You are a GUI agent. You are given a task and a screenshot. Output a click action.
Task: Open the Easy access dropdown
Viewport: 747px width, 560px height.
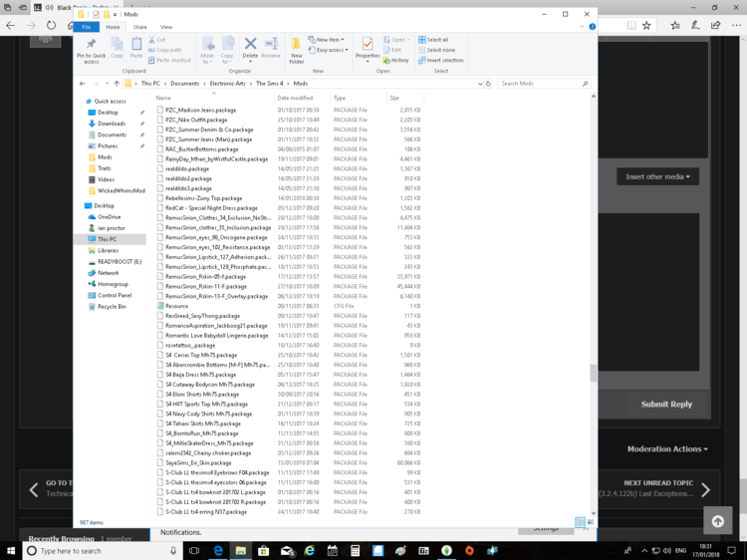[329, 50]
